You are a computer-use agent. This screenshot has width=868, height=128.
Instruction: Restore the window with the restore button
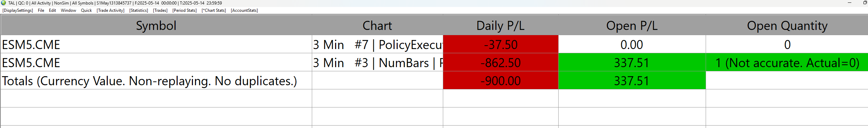865,3
